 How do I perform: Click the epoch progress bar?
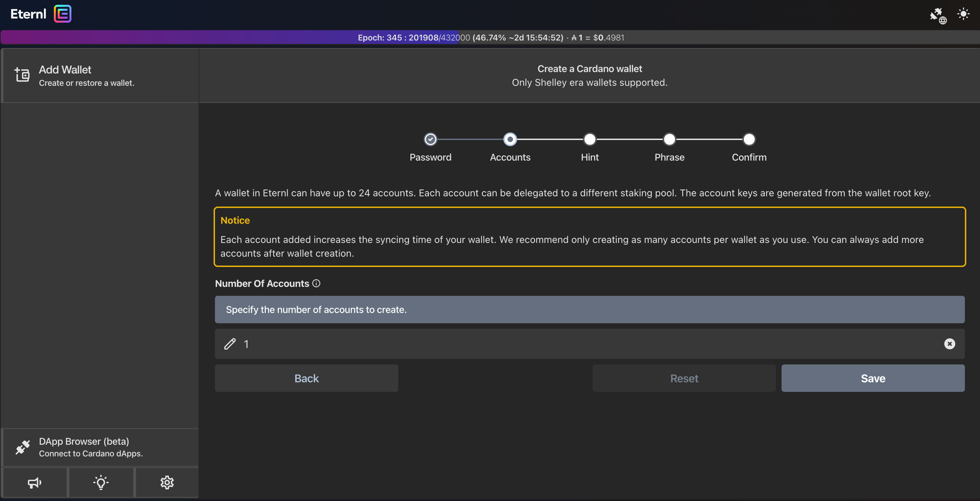coord(490,37)
